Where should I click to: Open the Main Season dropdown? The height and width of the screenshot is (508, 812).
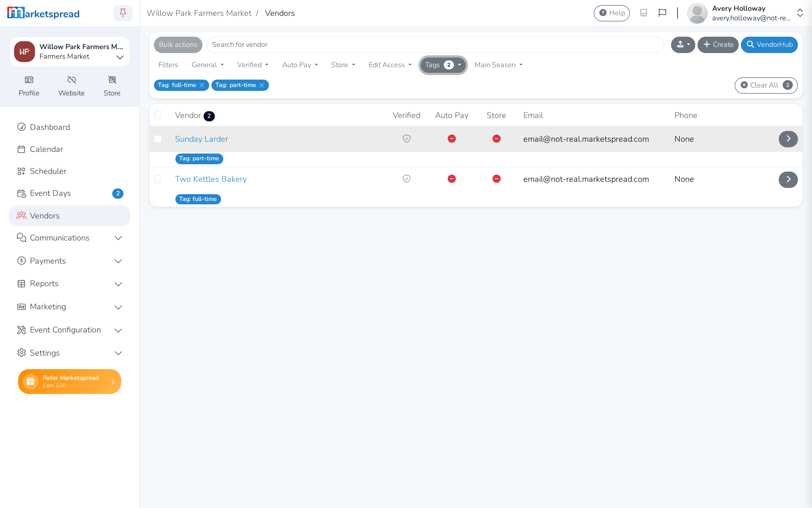click(498, 65)
